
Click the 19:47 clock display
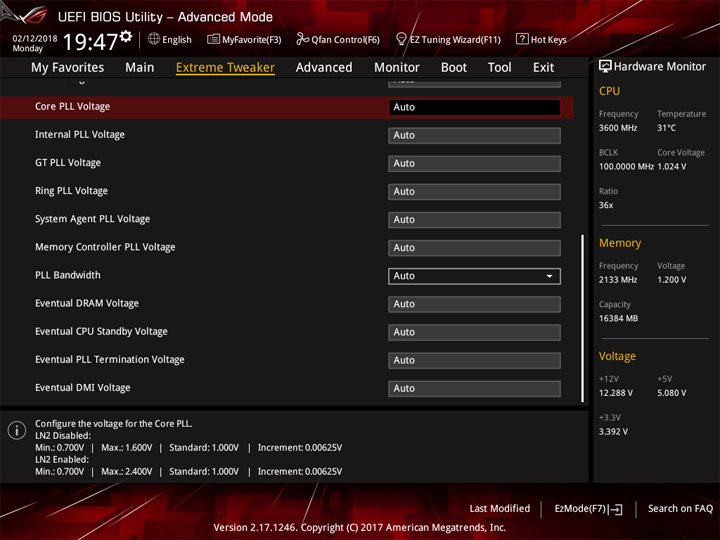91,42
